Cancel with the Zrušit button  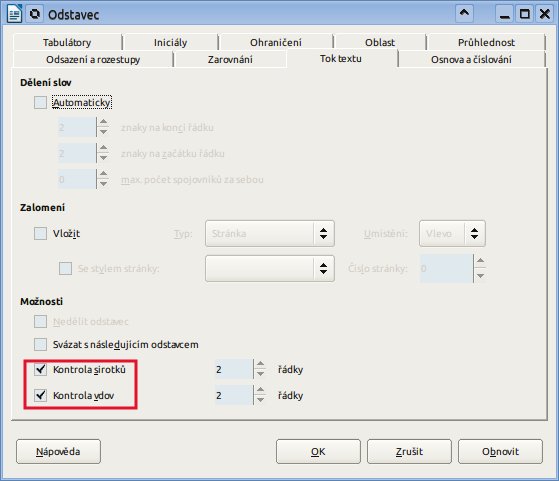pos(409,451)
